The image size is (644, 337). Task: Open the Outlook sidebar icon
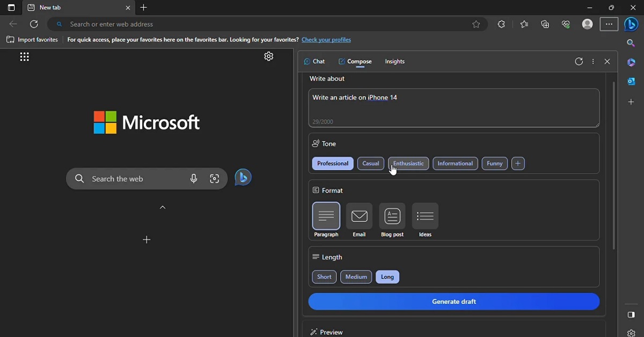(x=631, y=82)
